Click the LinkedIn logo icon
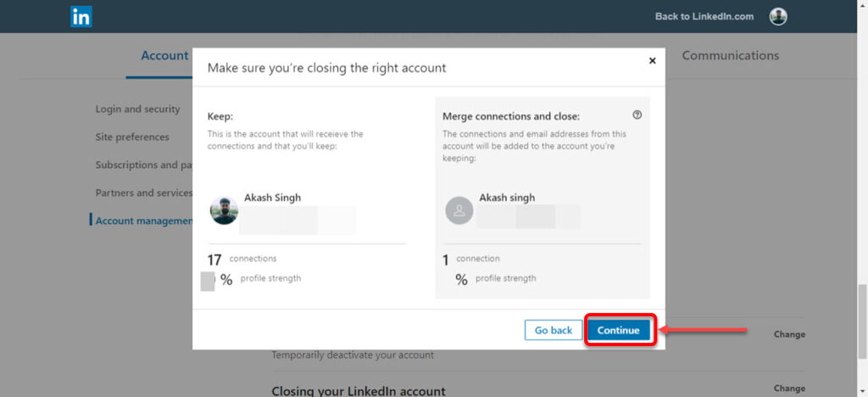 [81, 17]
